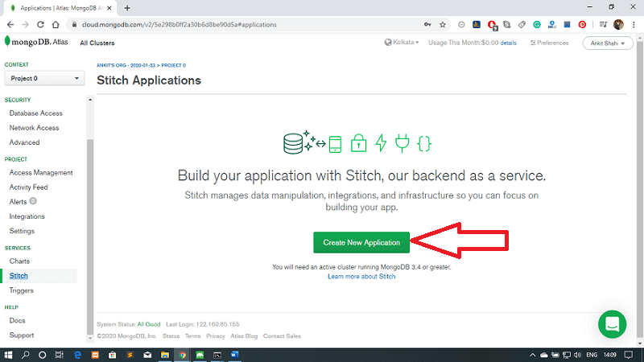The height and width of the screenshot is (362, 644).
Task: Click the Alerts count badge icon
Action: [33, 201]
